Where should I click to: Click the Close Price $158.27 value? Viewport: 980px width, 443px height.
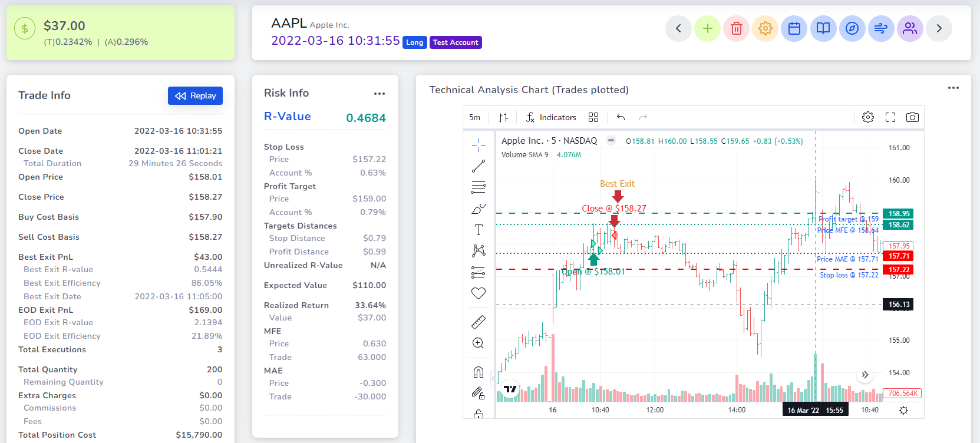(x=205, y=197)
